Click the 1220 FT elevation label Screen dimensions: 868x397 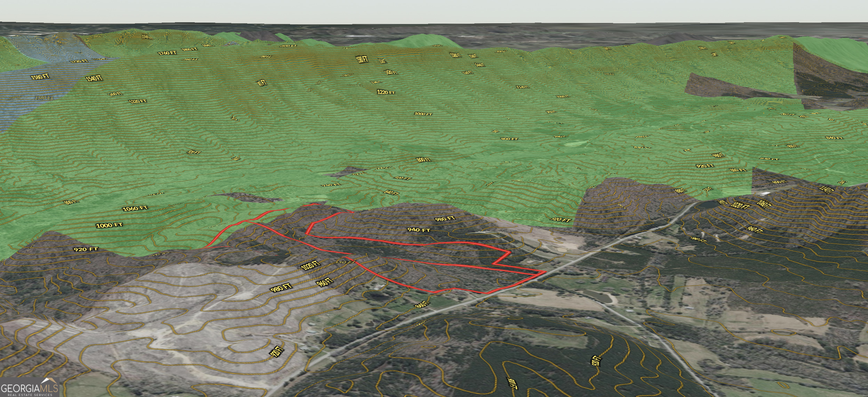click(x=386, y=92)
